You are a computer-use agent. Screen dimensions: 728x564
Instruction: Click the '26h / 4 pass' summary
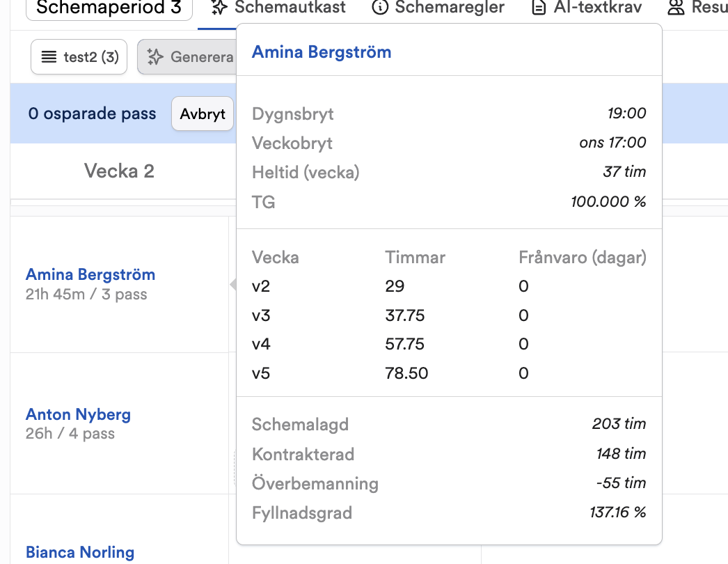pos(70,434)
